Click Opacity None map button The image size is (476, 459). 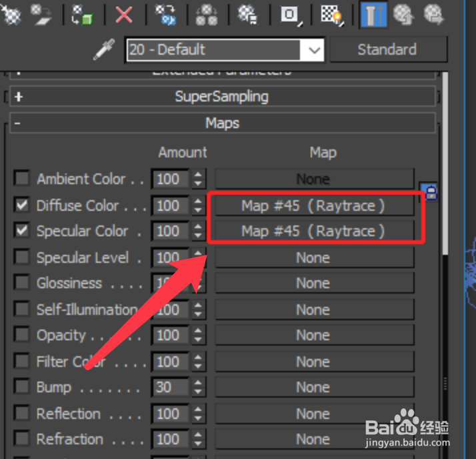tap(315, 335)
